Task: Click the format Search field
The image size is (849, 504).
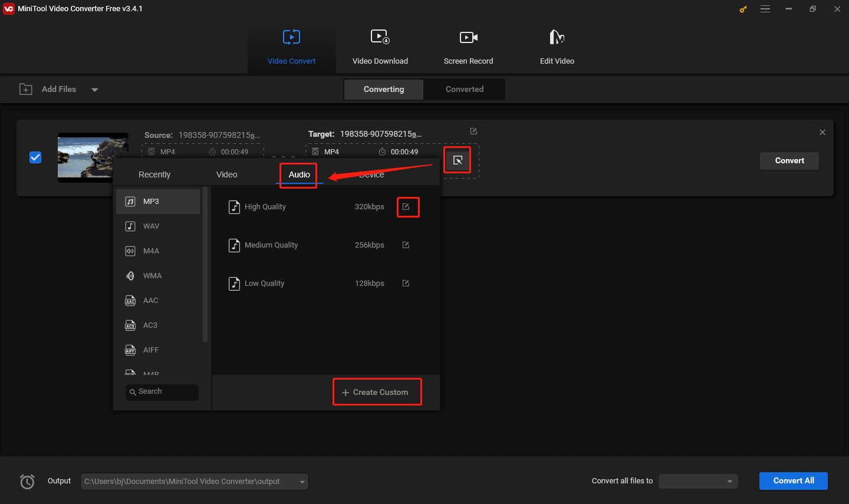Action: (162, 392)
